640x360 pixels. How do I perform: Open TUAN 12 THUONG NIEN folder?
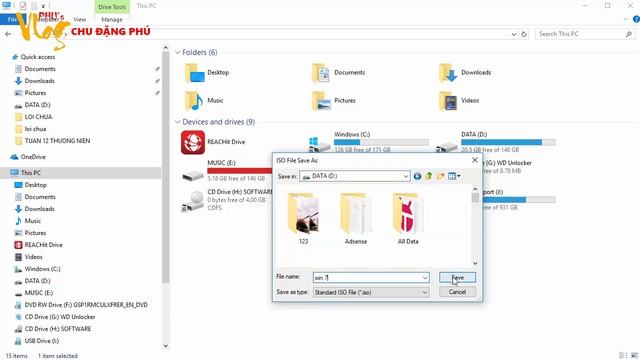(57, 141)
